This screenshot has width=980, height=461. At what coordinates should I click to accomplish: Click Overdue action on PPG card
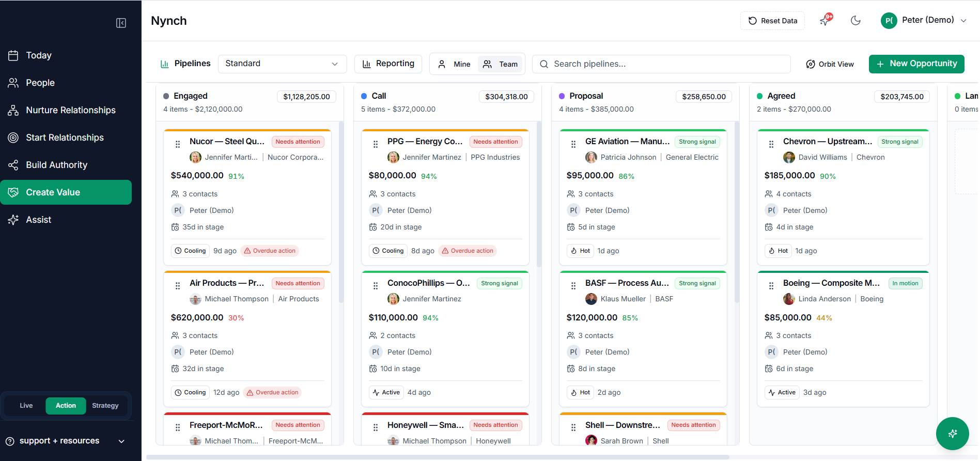click(x=468, y=251)
